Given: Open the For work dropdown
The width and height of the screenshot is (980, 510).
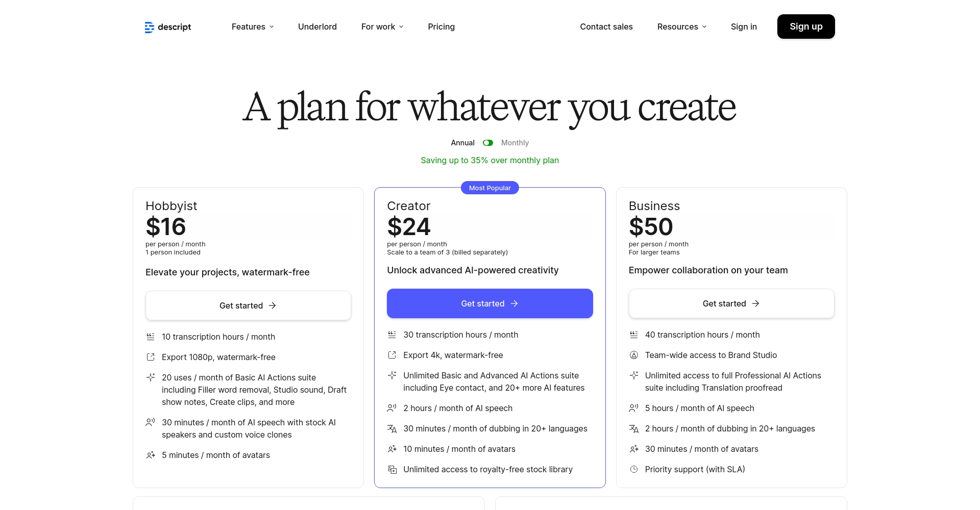Looking at the screenshot, I should point(382,27).
